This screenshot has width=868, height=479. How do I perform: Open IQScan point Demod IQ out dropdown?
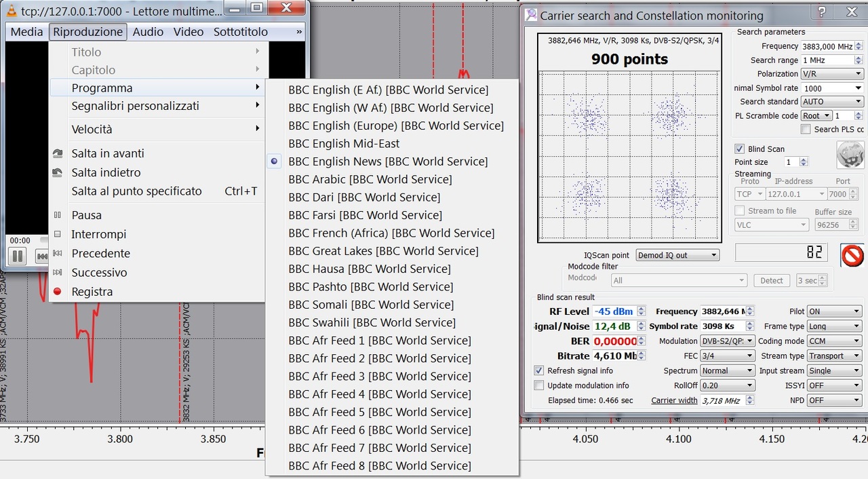[677, 255]
